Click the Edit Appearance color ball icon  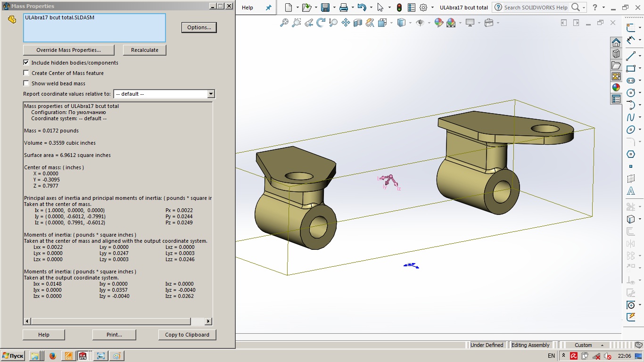click(x=439, y=23)
